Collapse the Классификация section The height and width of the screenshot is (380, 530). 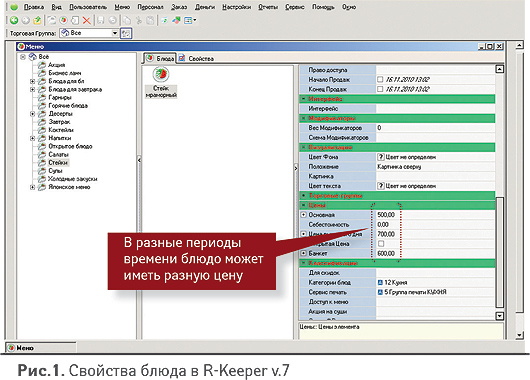[304, 263]
